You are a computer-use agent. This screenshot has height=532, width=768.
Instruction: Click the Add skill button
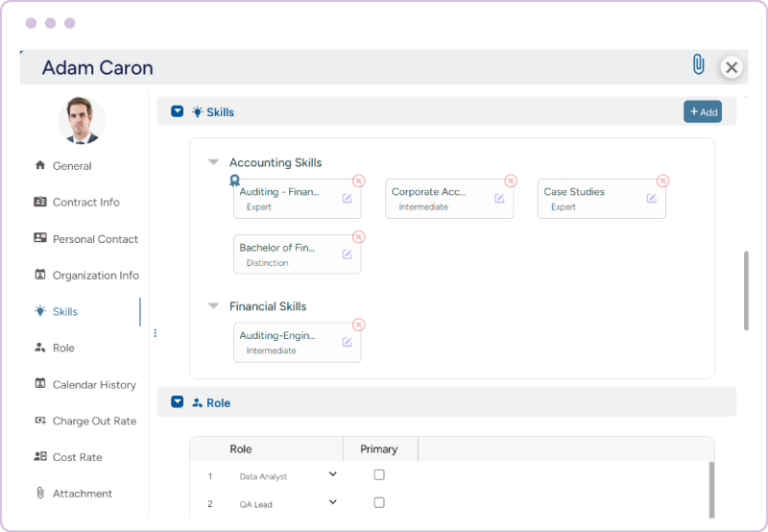pos(703,111)
